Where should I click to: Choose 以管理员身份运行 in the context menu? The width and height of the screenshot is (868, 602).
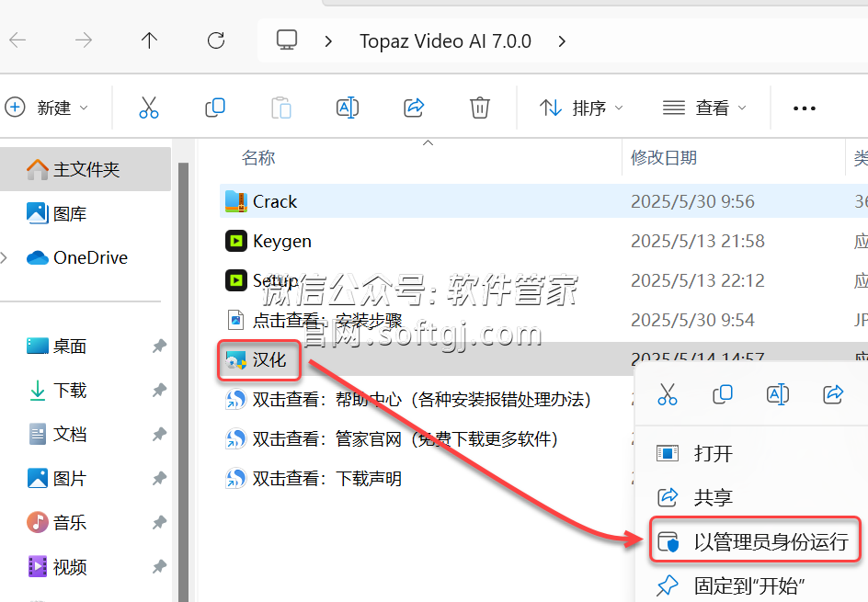(755, 541)
